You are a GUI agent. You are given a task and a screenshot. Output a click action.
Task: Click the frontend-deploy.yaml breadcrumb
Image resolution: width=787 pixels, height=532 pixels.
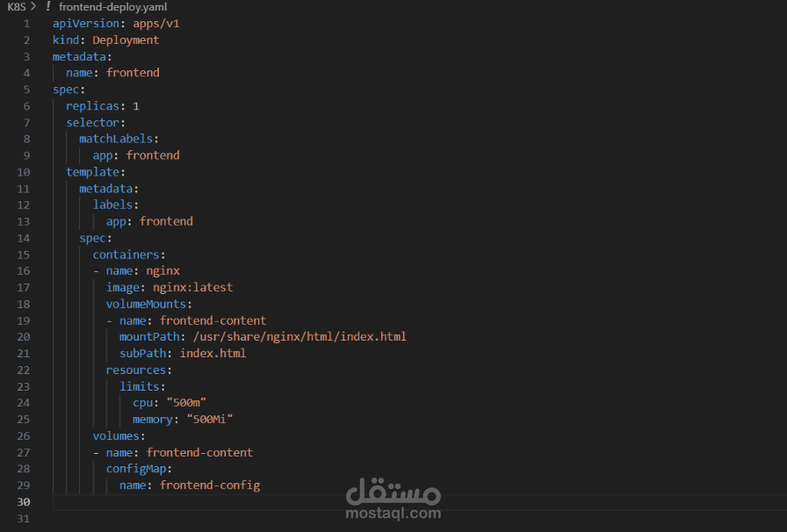(113, 7)
